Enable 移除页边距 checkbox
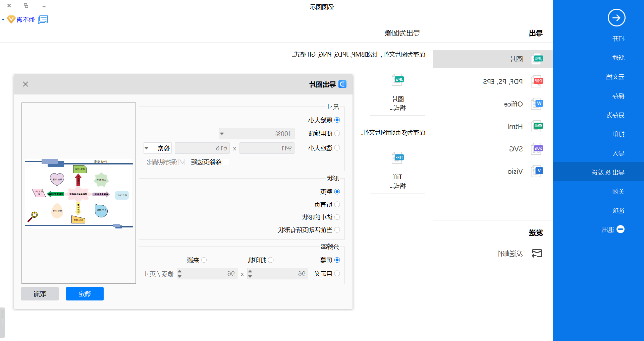Image resolution: width=644 pixels, height=341 pixels. [x=226, y=162]
